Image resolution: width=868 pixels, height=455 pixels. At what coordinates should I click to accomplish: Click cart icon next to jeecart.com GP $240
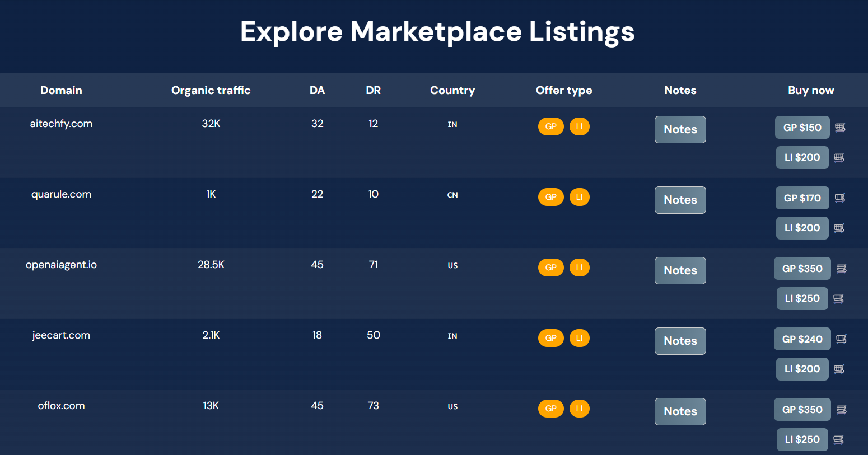tap(841, 339)
